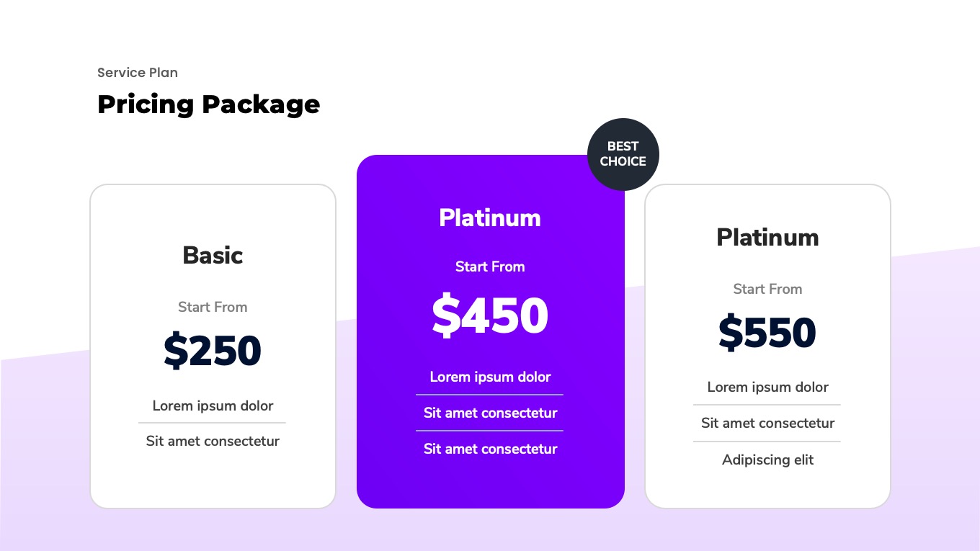This screenshot has width=980, height=551.
Task: Select the $250 price
Action: (x=213, y=351)
